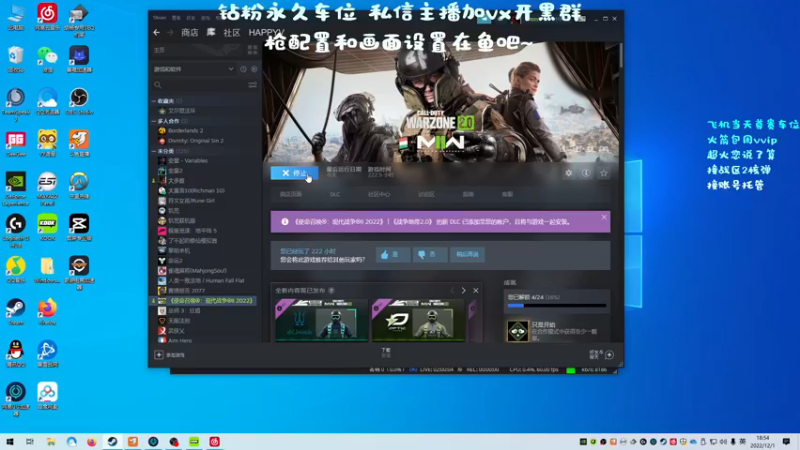Open the OBS Studio desktop shortcut
This screenshot has height=450, width=800.
point(79,101)
